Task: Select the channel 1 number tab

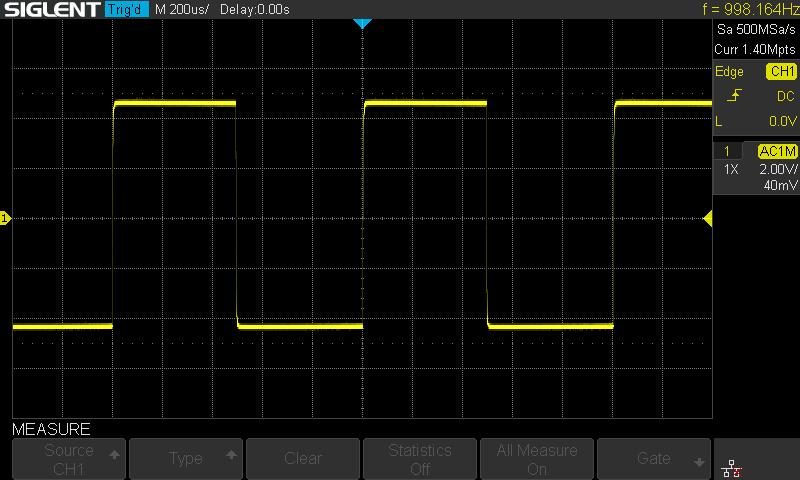Action: [x=727, y=151]
